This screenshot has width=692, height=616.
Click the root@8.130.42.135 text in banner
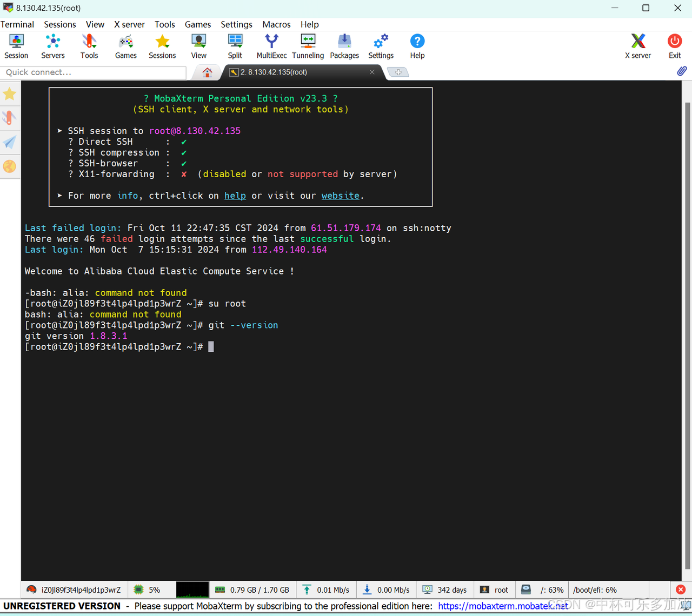(195, 131)
